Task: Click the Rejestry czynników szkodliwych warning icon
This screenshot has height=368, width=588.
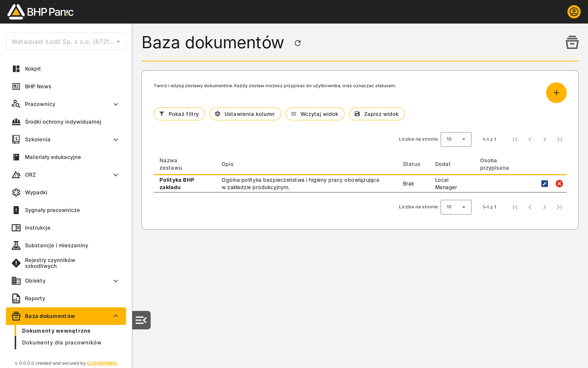Action: [16, 263]
